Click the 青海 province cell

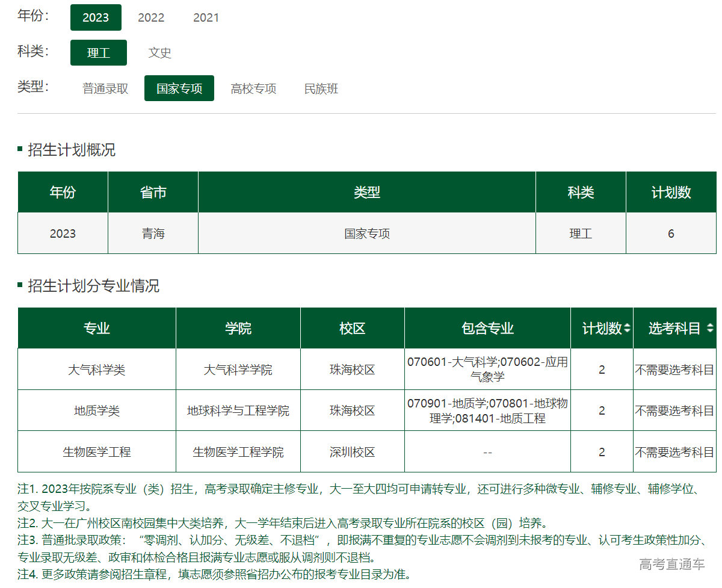[x=153, y=234]
